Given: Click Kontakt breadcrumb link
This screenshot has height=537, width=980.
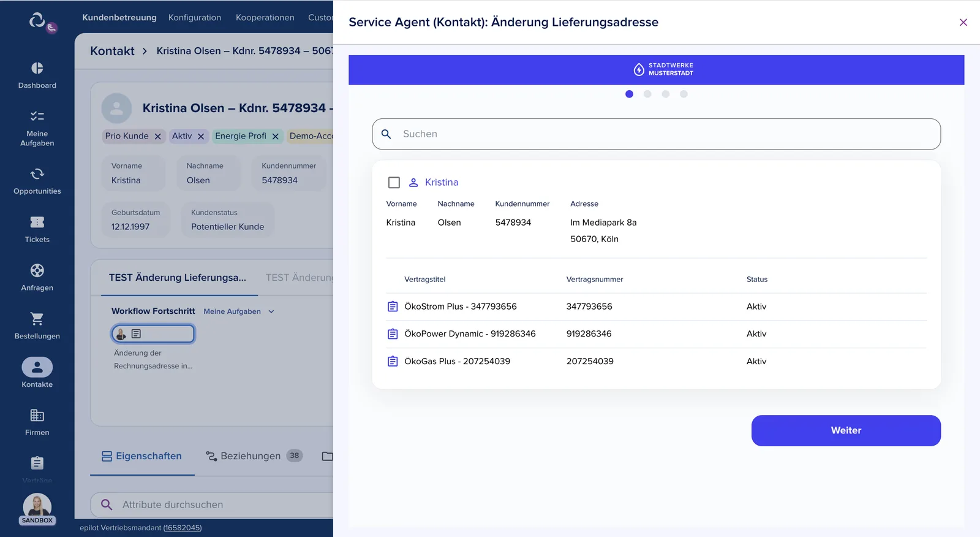Looking at the screenshot, I should (112, 51).
